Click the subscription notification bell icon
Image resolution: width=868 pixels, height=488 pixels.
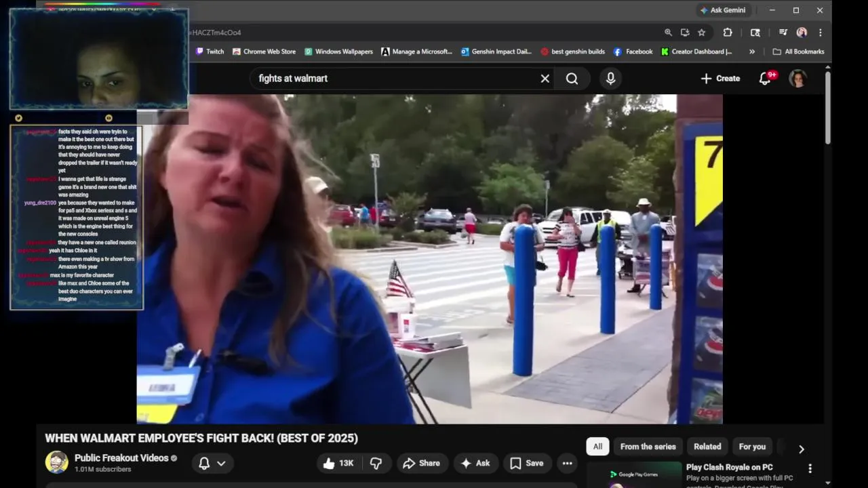pyautogui.click(x=204, y=464)
